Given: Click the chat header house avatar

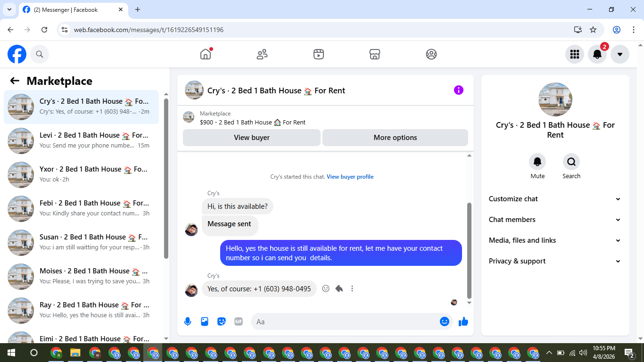Looking at the screenshot, I should tap(194, 90).
